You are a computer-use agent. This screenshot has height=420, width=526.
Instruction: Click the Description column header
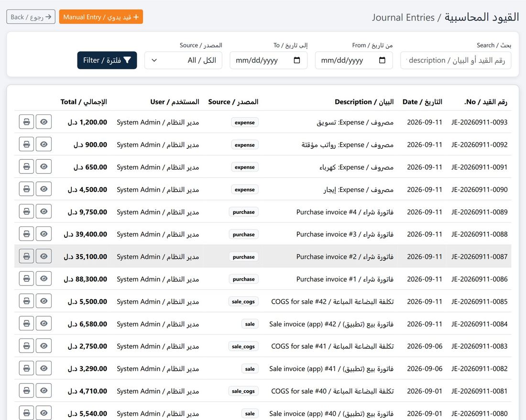click(x=364, y=101)
